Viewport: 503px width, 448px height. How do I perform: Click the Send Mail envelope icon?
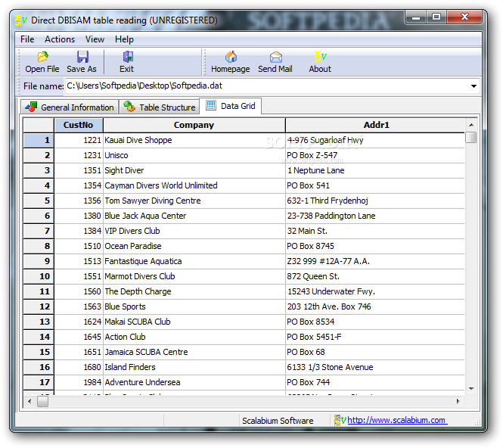pos(275,57)
